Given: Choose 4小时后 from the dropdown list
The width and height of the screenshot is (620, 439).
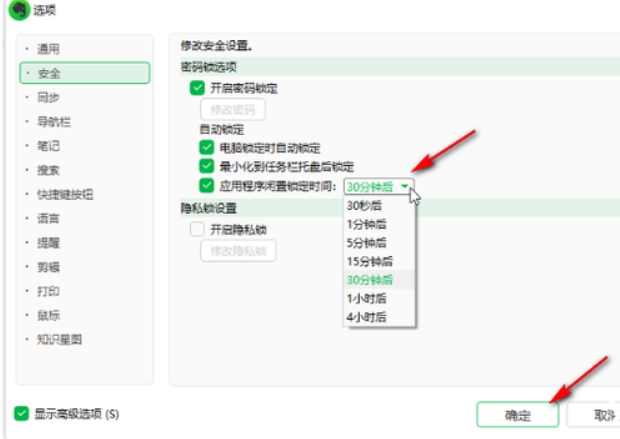Looking at the screenshot, I should click(x=379, y=317).
